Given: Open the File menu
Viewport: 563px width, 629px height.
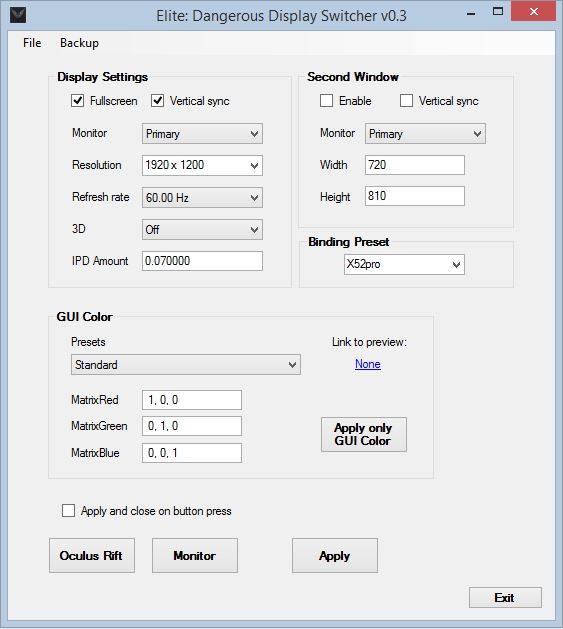Looking at the screenshot, I should (32, 43).
